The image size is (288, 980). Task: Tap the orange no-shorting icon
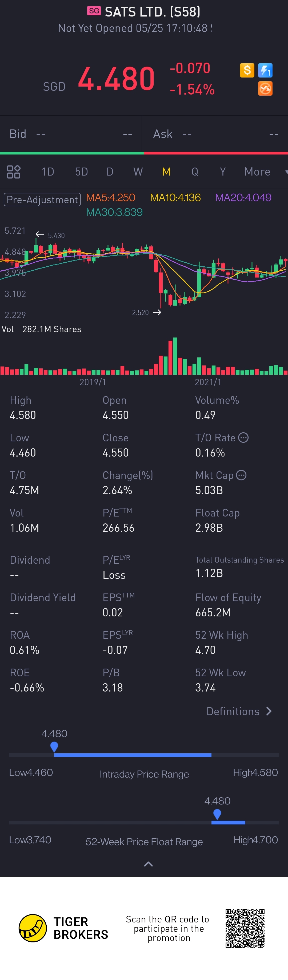pyautogui.click(x=265, y=88)
